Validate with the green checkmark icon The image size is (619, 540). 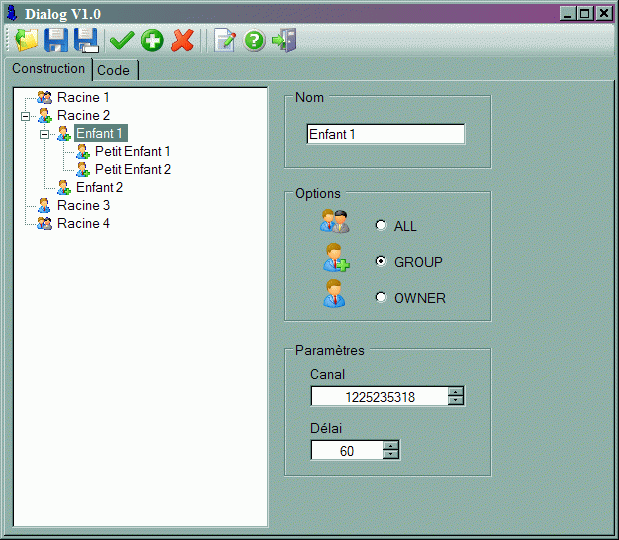[x=122, y=40]
